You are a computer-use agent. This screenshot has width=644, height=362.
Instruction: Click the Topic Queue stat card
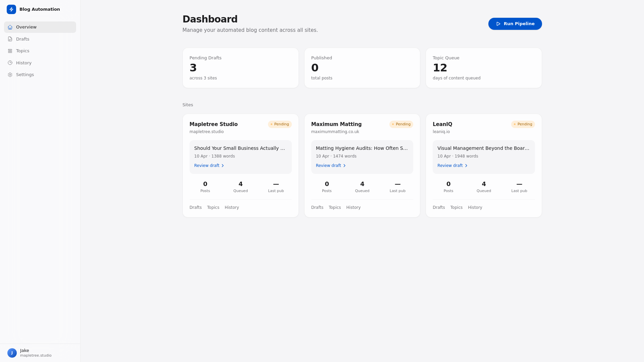point(484,68)
